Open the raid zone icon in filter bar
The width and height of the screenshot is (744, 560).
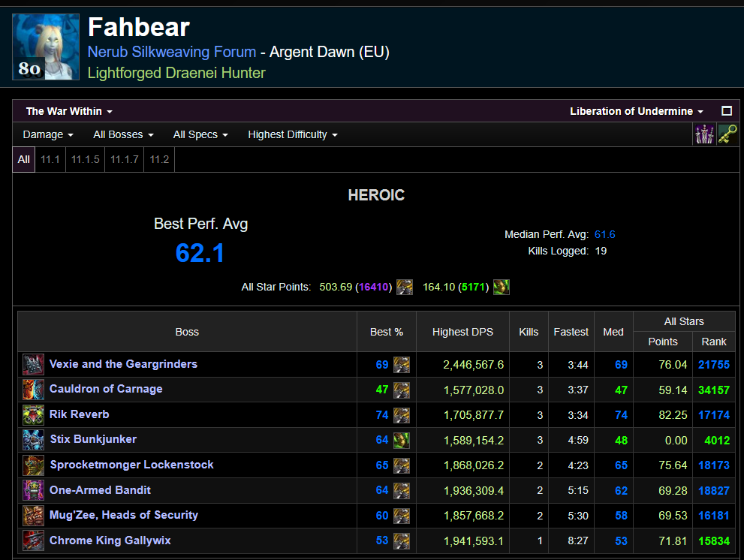pyautogui.click(x=704, y=134)
